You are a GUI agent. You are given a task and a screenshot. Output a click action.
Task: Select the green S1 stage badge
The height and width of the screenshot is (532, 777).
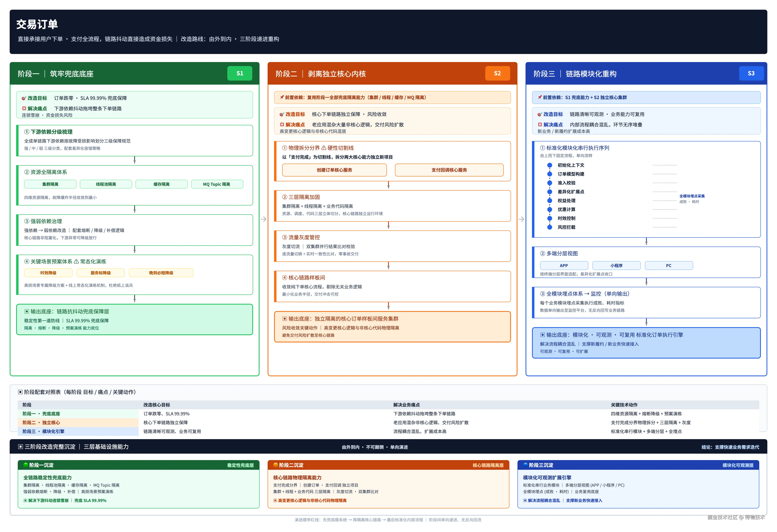click(x=240, y=74)
